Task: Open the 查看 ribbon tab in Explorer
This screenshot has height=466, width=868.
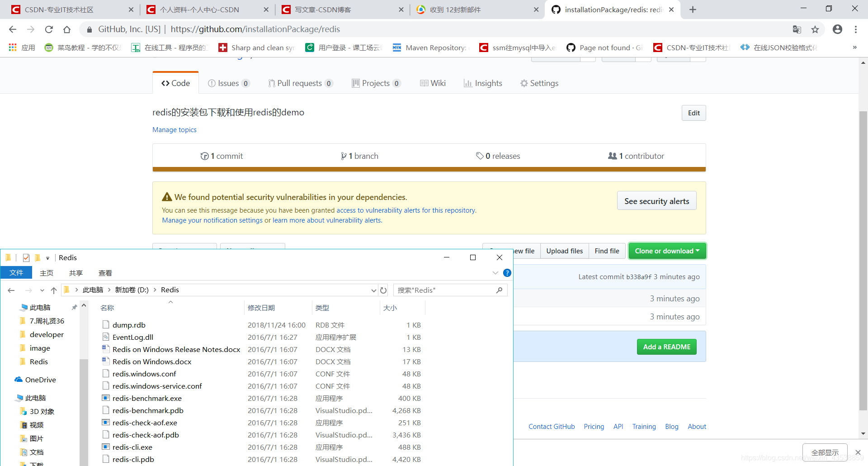Action: pos(105,273)
